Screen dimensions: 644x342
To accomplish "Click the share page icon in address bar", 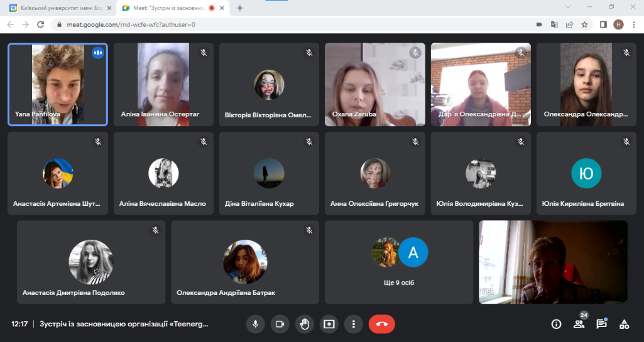I will [569, 24].
